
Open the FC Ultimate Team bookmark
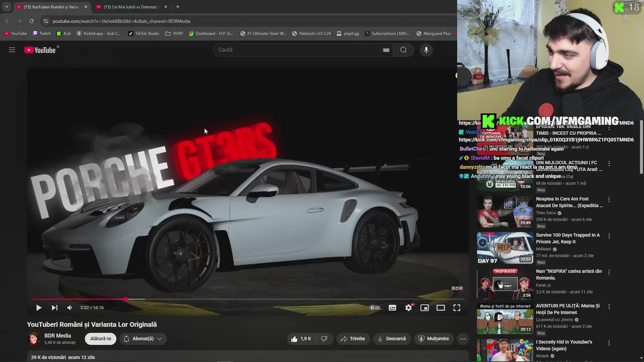pos(264,34)
